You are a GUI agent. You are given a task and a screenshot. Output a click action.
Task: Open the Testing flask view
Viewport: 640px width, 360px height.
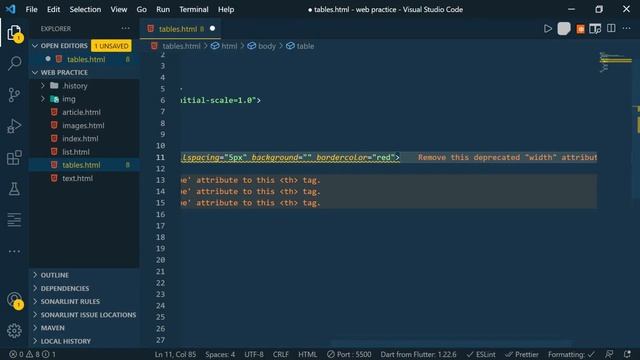point(14,189)
